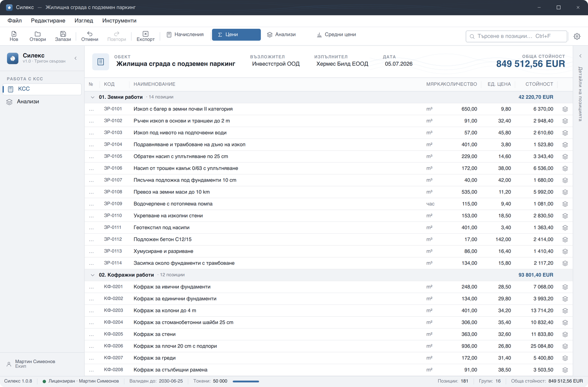This screenshot has height=387, width=588.
Task: Open analysis layers icon for row ЗР-0104
Action: (565, 145)
